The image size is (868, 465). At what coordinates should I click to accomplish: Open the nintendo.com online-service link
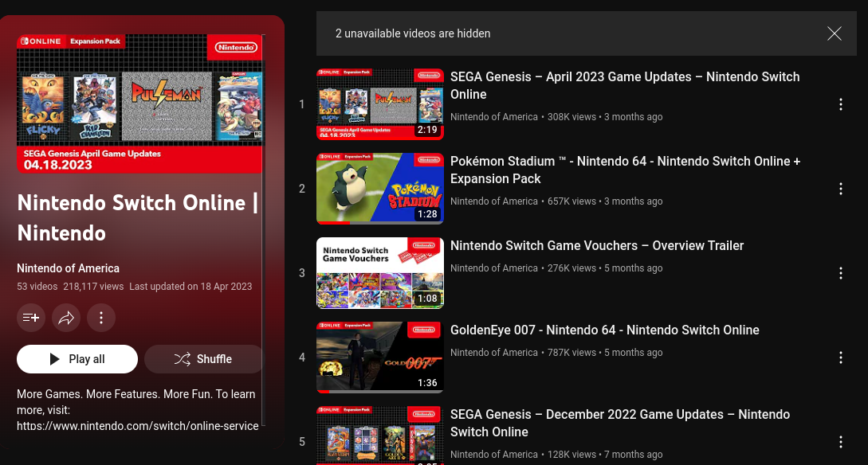pyautogui.click(x=138, y=426)
